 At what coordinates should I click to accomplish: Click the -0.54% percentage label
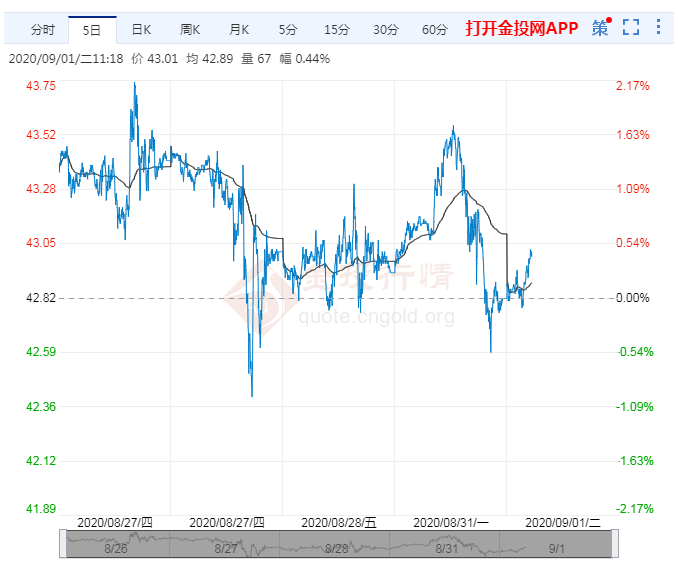tap(635, 352)
